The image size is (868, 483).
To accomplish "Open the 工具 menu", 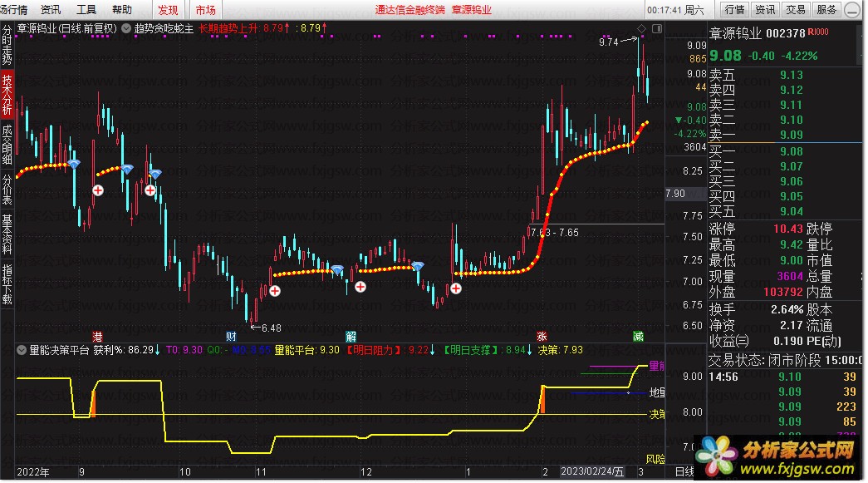I will [86, 9].
